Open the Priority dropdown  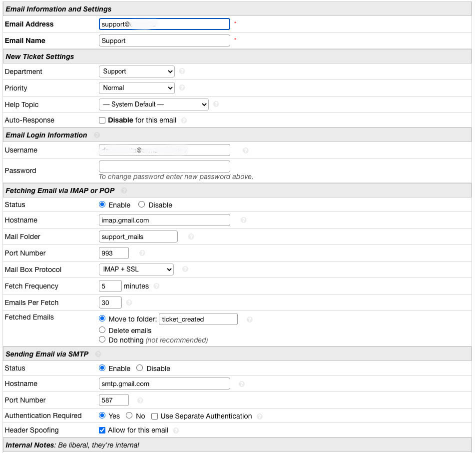click(x=136, y=88)
